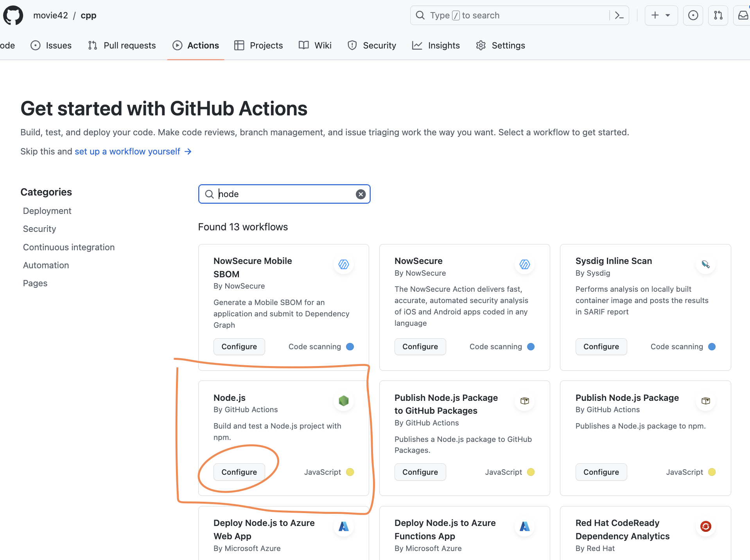Click JavaScript label on Publish to GitHub Packages card
The height and width of the screenshot is (560, 750).
point(503,472)
